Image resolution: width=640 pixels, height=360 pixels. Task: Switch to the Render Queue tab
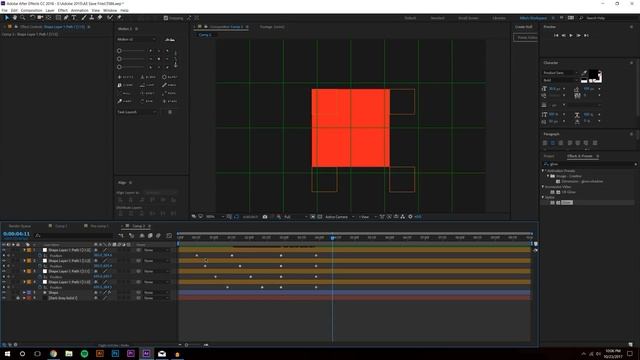click(20, 226)
